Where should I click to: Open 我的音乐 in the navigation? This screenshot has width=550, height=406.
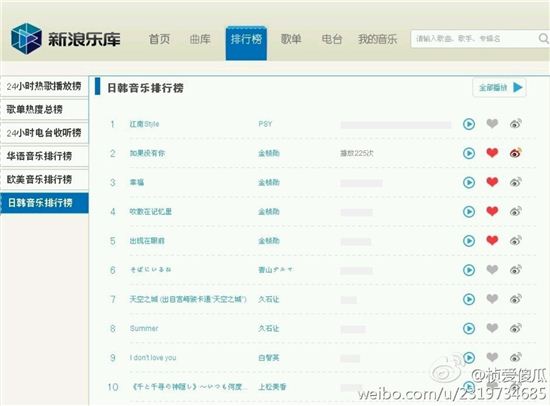377,39
